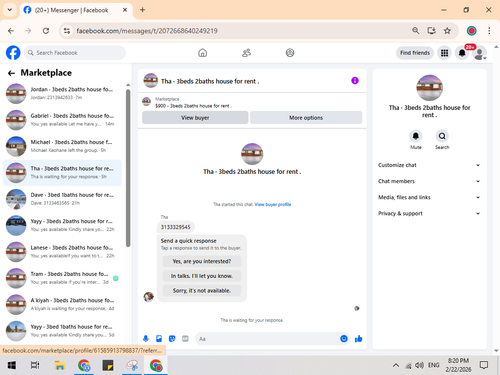Click the More options button

click(306, 118)
